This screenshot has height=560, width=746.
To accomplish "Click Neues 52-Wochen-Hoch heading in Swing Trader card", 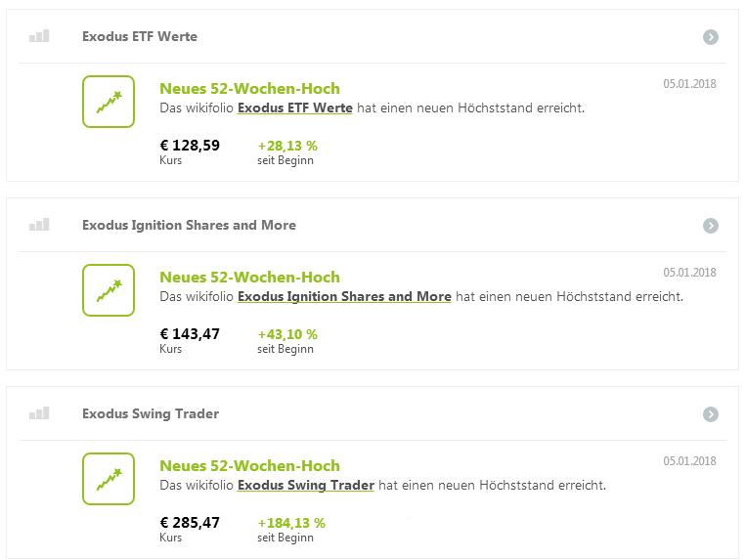I will 249,465.
